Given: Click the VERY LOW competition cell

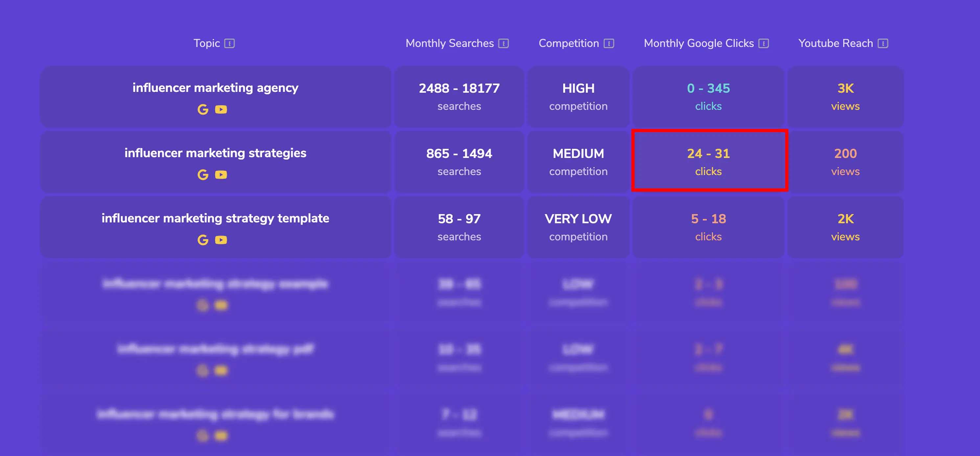Looking at the screenshot, I should click(x=578, y=227).
